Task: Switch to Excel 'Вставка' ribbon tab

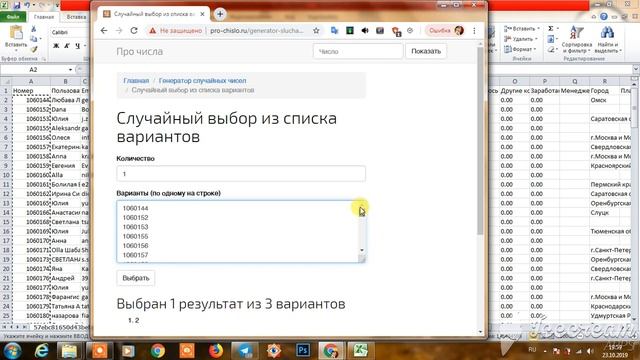Action: tap(76, 17)
